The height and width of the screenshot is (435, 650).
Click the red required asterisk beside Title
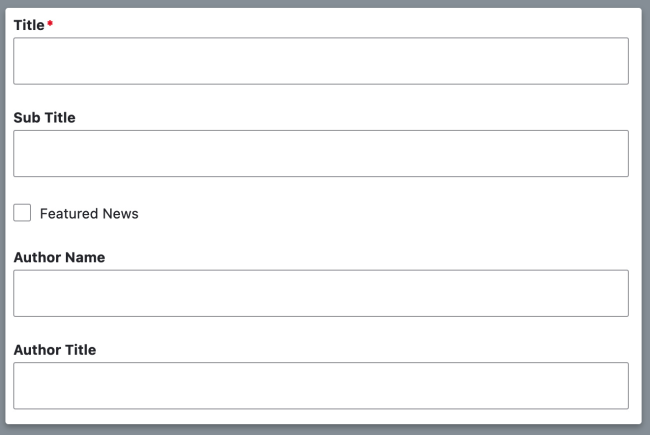[x=50, y=23]
